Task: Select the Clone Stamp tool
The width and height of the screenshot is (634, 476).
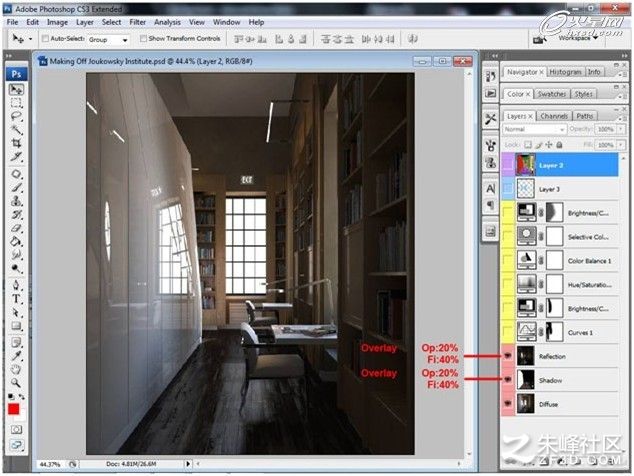Action: (x=16, y=201)
